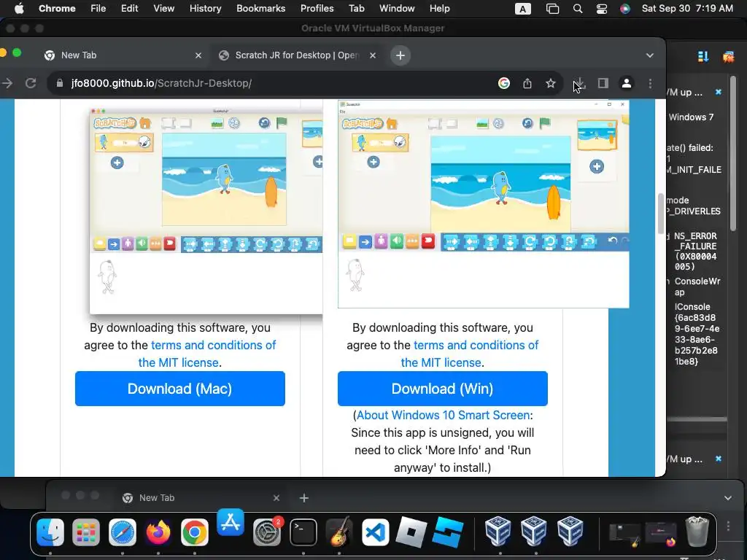Click the forward navigation arrow
The width and height of the screenshot is (747, 560).
pos(7,83)
